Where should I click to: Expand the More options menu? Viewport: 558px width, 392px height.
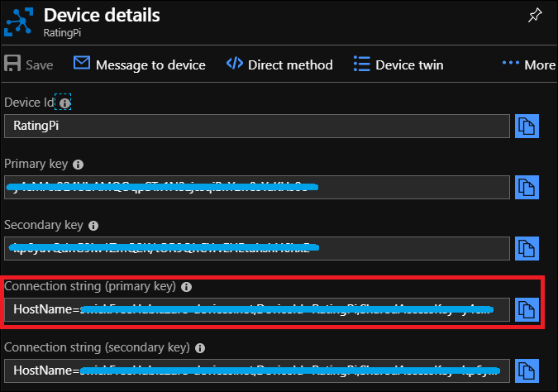pyautogui.click(x=528, y=65)
